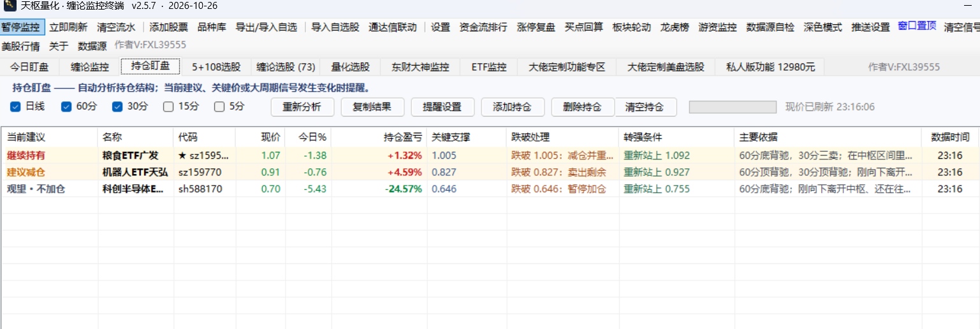Select the 持仓盯盘 tab

[150, 66]
